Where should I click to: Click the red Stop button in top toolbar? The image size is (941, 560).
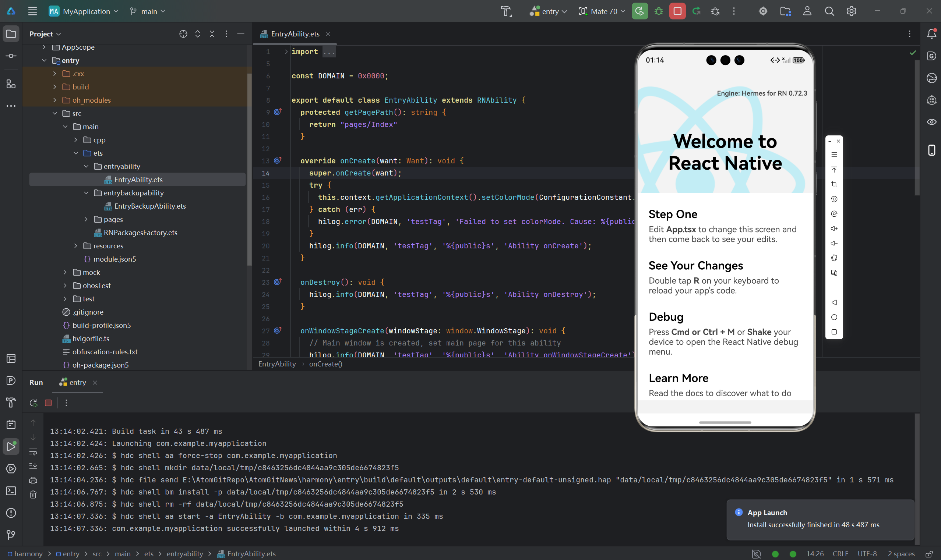[677, 11]
